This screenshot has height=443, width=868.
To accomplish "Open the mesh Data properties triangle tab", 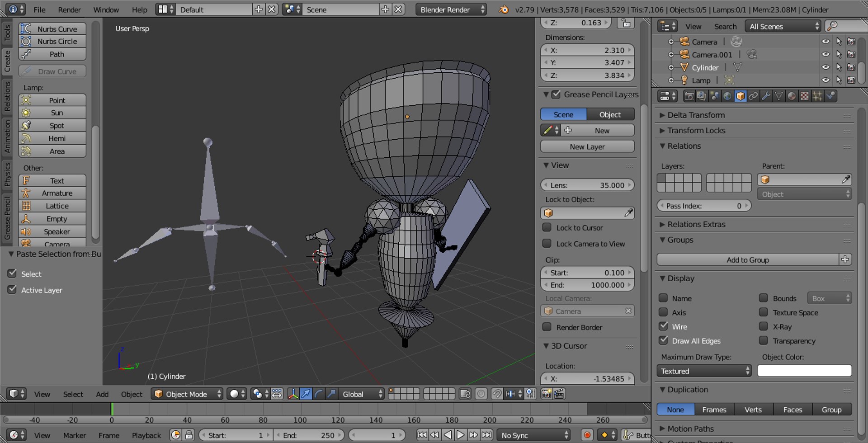I will click(778, 96).
